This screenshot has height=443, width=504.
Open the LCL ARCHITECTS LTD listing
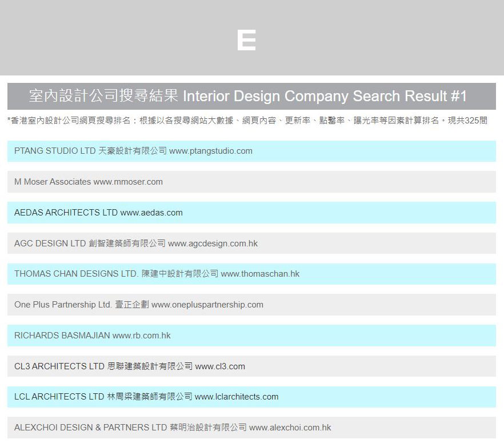point(251,397)
